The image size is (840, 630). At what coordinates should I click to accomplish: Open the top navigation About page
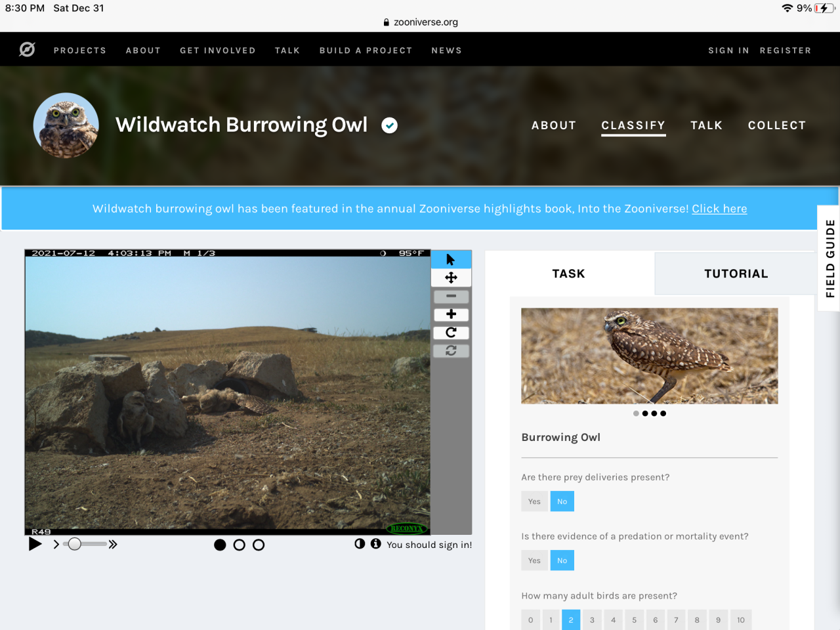(143, 51)
